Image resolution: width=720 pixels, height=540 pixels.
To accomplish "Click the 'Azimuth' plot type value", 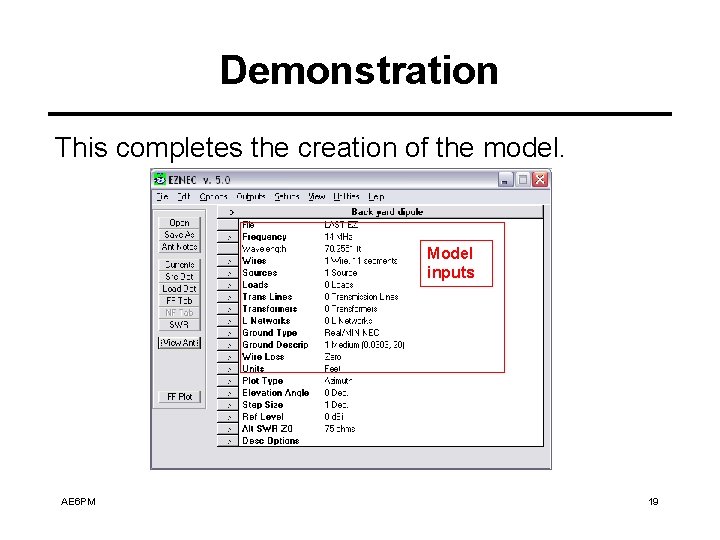I will pyautogui.click(x=338, y=381).
